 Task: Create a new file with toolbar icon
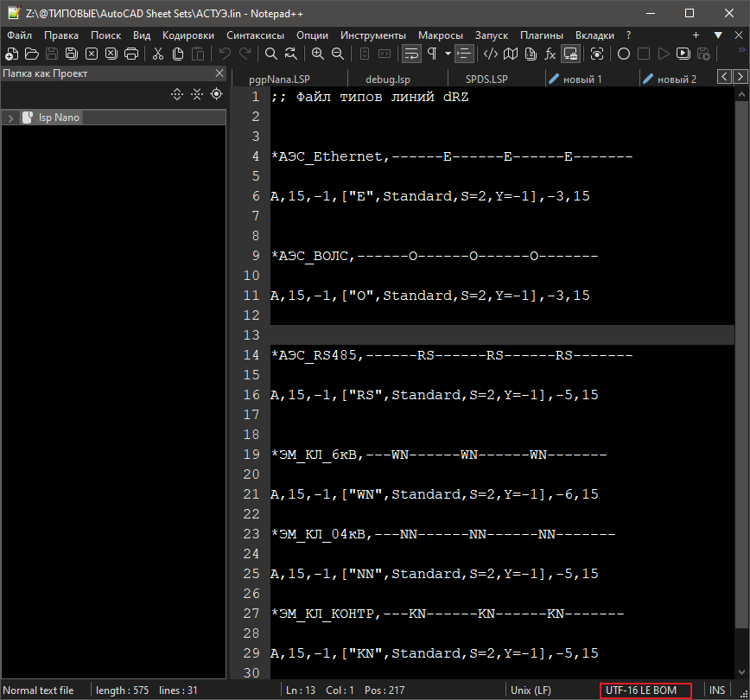point(11,54)
